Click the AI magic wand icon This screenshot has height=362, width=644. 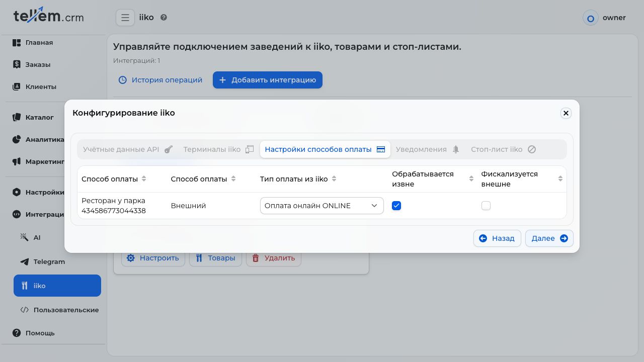coord(24,237)
